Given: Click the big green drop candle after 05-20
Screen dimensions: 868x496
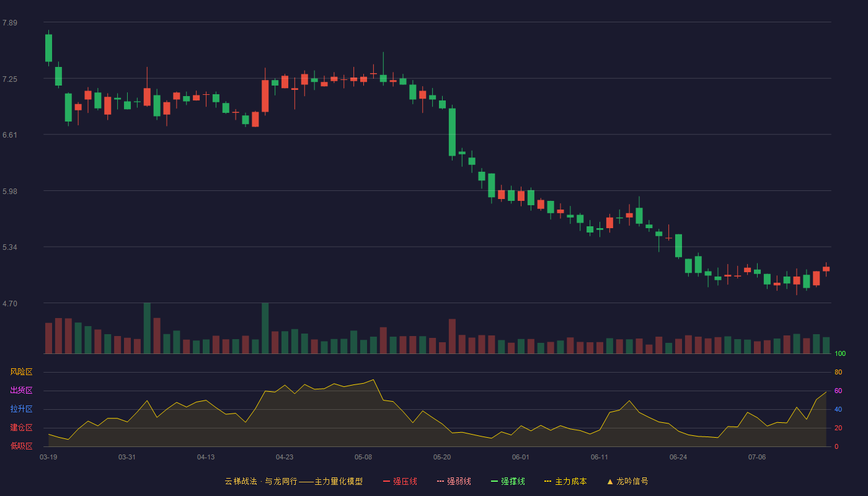Looking at the screenshot, I should (452, 132).
